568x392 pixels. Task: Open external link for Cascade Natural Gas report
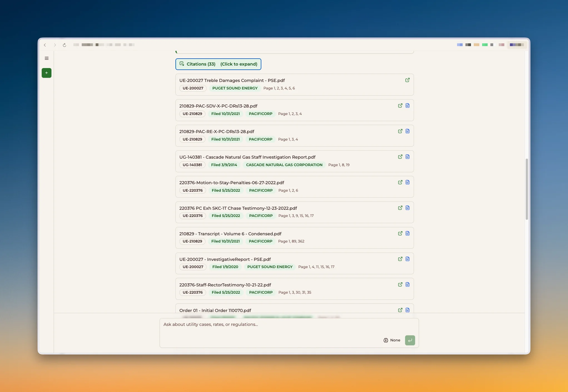pyautogui.click(x=400, y=157)
